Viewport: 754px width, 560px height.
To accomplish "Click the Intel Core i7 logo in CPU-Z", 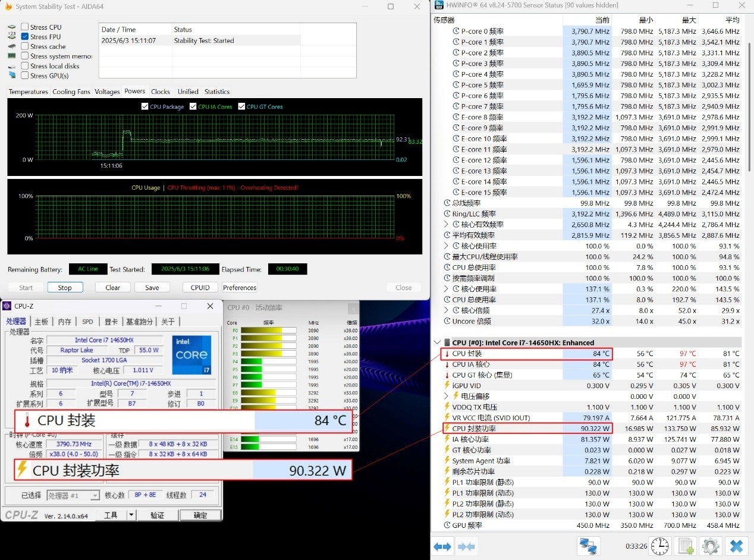I will click(191, 355).
